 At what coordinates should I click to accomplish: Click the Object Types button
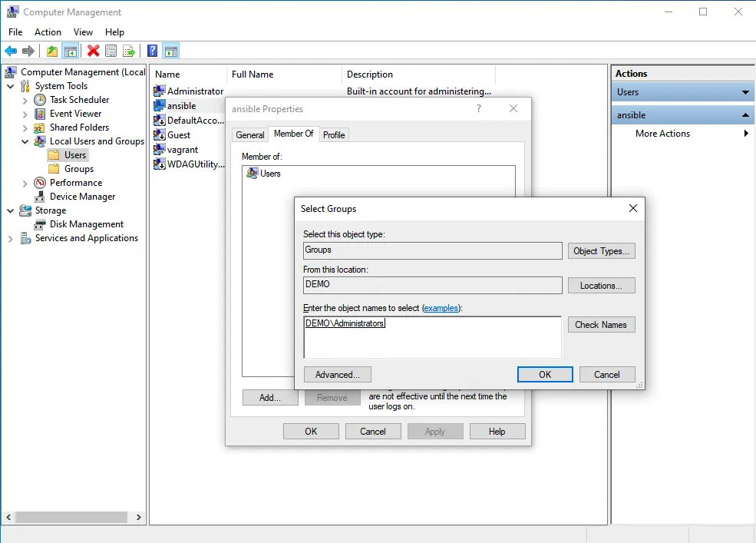601,251
